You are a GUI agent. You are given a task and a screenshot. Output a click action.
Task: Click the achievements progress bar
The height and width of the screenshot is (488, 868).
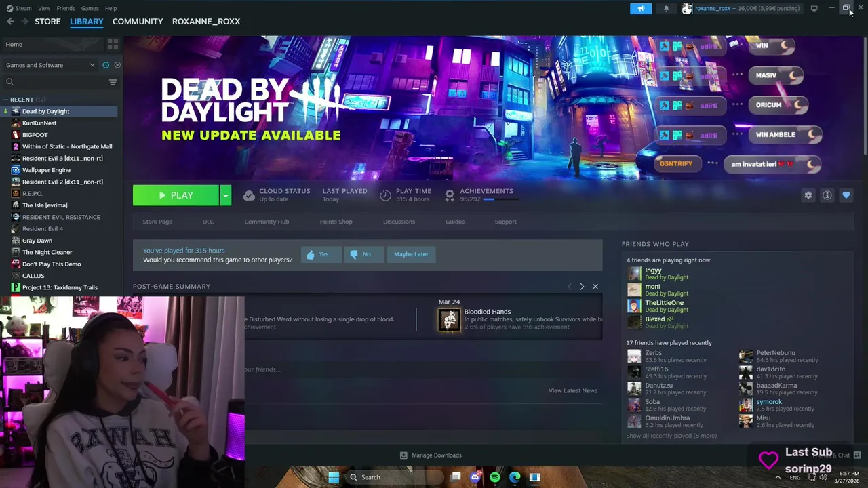click(x=502, y=199)
